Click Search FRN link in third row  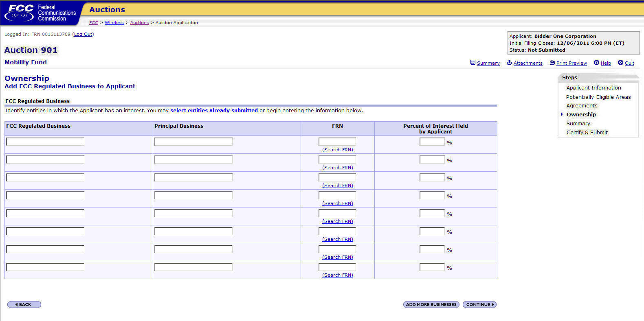pyautogui.click(x=338, y=186)
